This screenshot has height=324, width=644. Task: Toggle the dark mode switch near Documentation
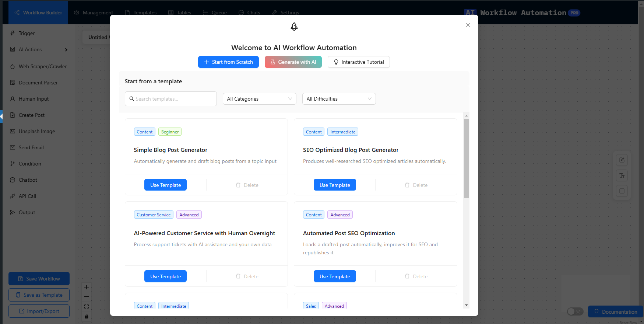click(x=575, y=311)
